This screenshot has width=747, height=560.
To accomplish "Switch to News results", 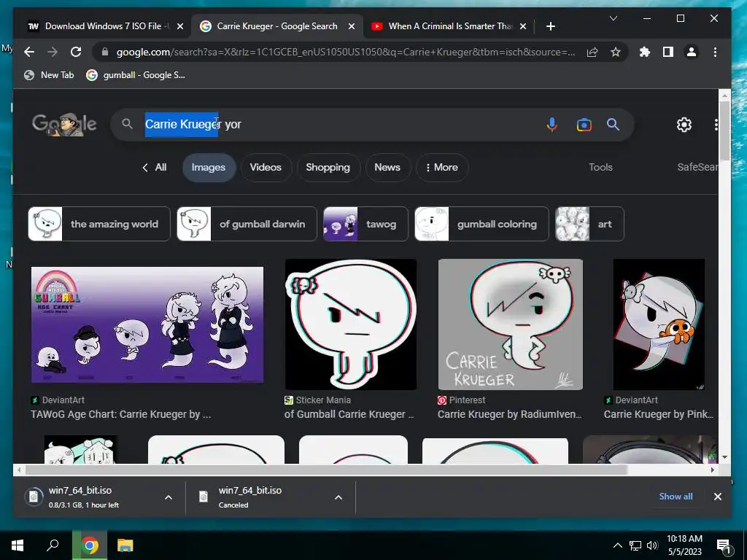I will 387,167.
